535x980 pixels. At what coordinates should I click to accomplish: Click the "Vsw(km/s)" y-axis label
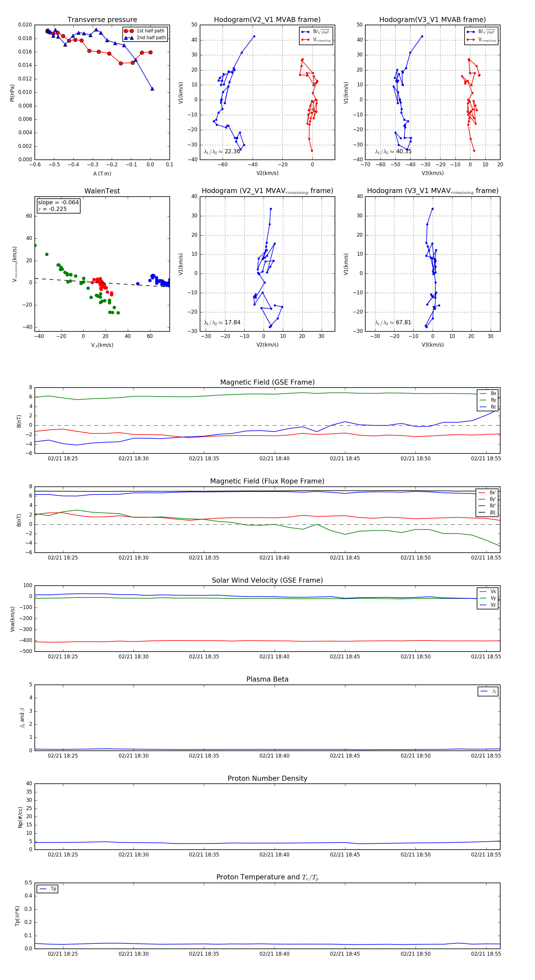(12, 619)
